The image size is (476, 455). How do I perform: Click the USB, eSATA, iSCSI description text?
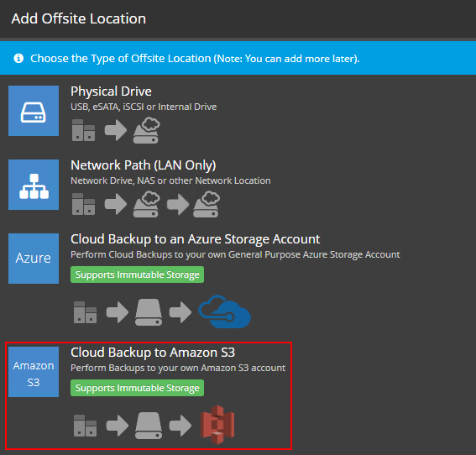[144, 107]
